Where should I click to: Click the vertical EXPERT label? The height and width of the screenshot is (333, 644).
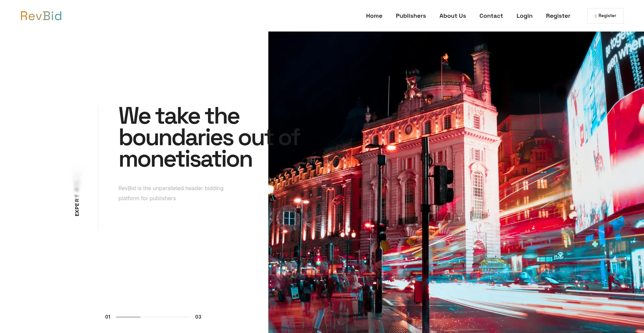[77, 205]
